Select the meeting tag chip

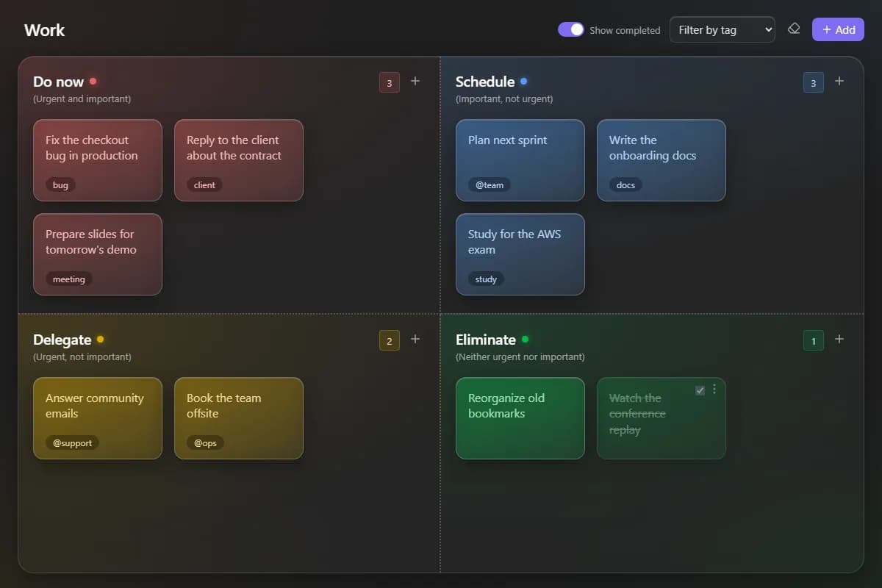click(69, 279)
